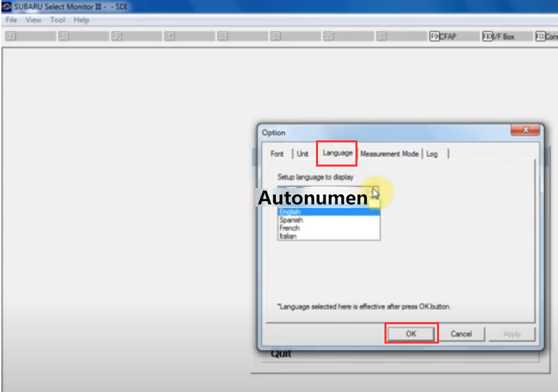Click the F3 toolbar button
This screenshot has width=558, height=392.
point(137,36)
